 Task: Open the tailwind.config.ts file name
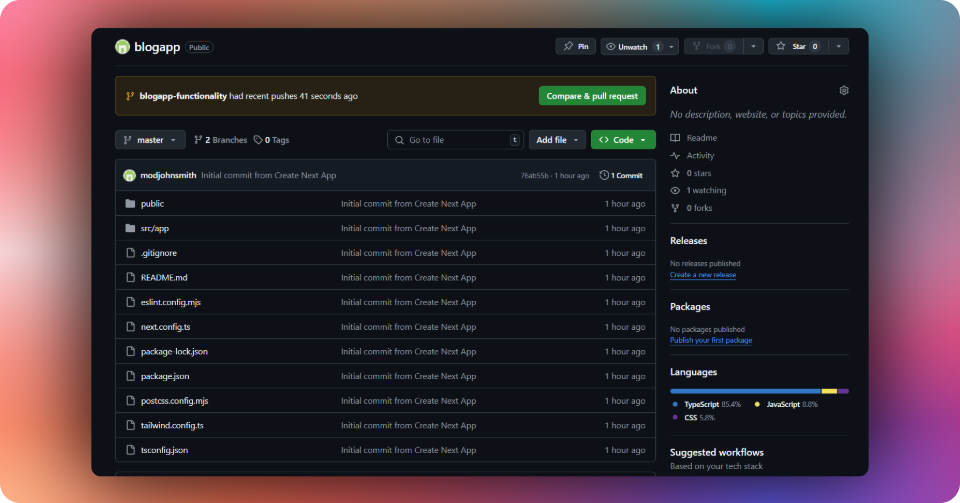tap(172, 425)
